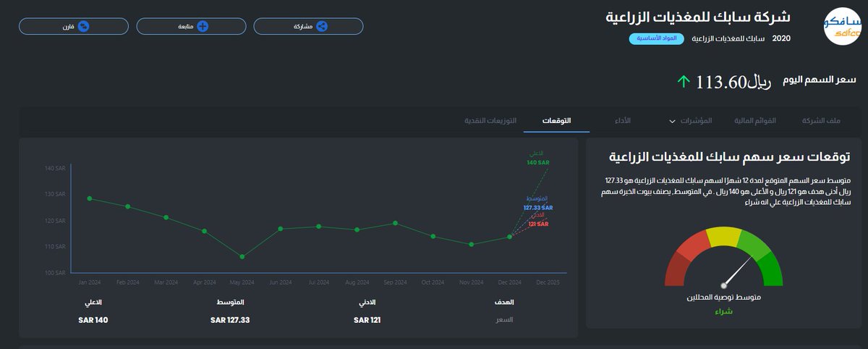868x349 pixels.
Task: Click the Feb 2024 chart data point
Action: (127, 206)
